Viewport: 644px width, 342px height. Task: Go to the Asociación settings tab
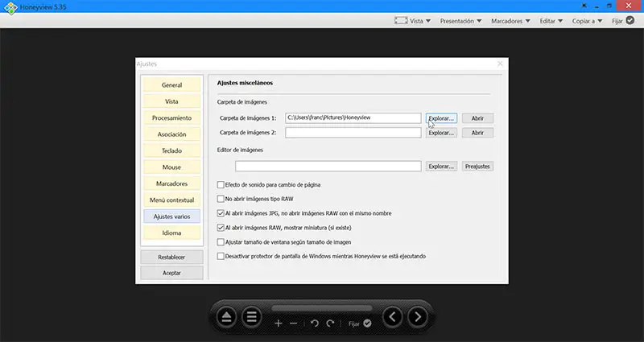pyautogui.click(x=171, y=134)
